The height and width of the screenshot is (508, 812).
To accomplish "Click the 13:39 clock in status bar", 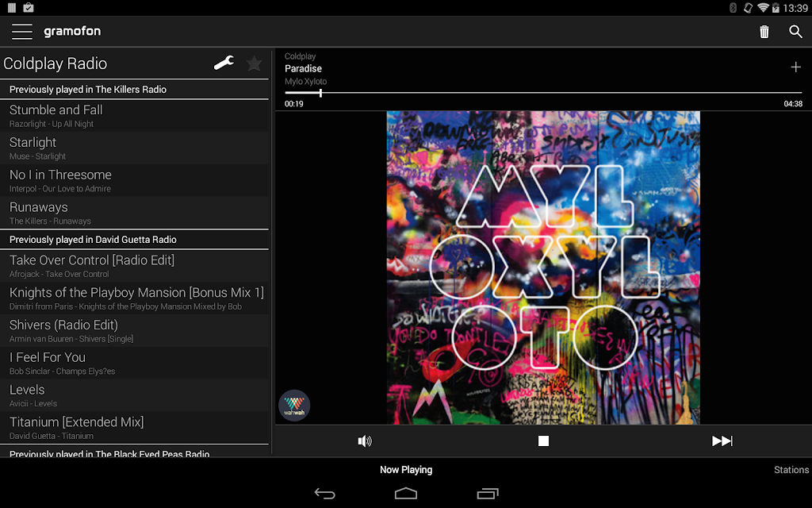I will [795, 8].
